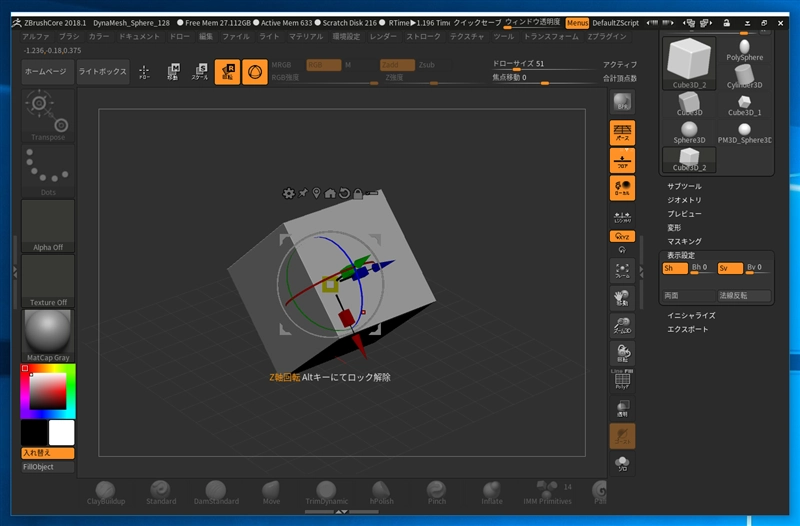Open the ライトボックス (LightBox) button
This screenshot has width=800, height=526.
coord(103,72)
